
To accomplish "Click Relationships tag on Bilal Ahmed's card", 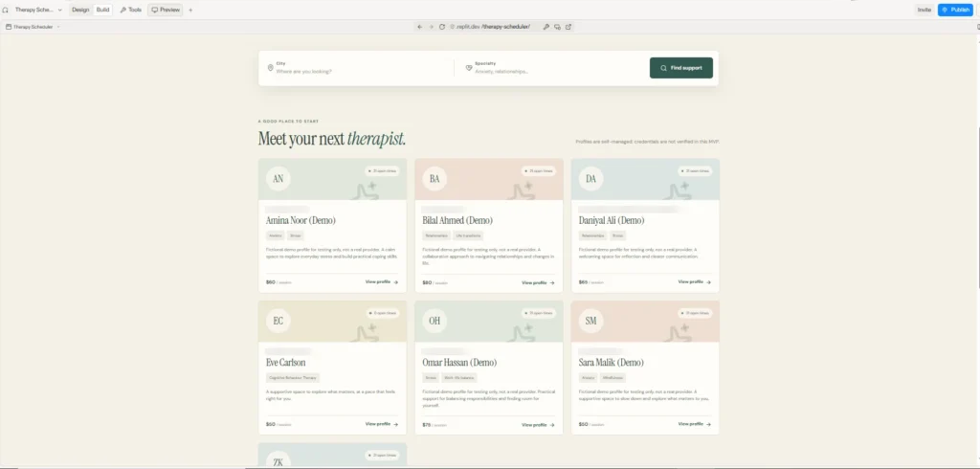I will pyautogui.click(x=436, y=235).
